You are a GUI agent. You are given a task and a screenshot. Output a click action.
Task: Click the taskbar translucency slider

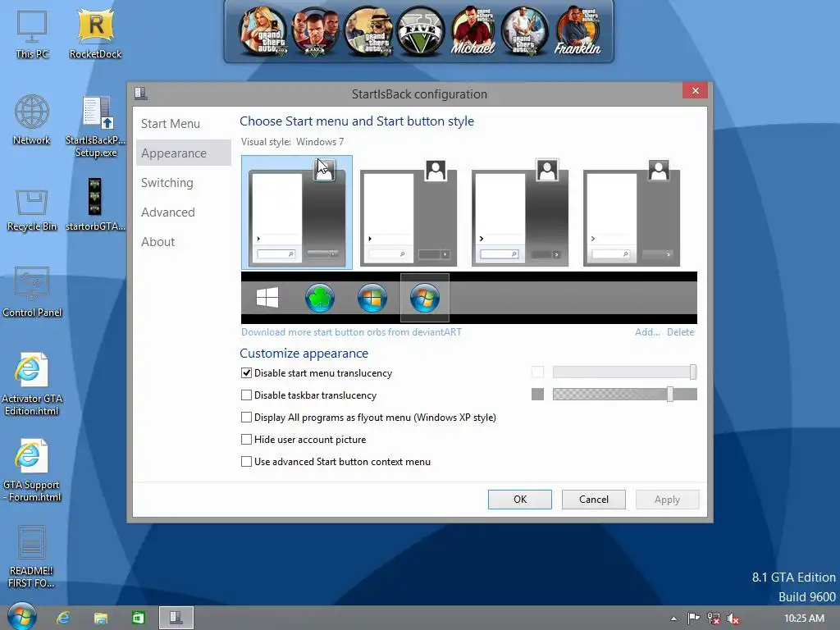pyautogui.click(x=624, y=395)
